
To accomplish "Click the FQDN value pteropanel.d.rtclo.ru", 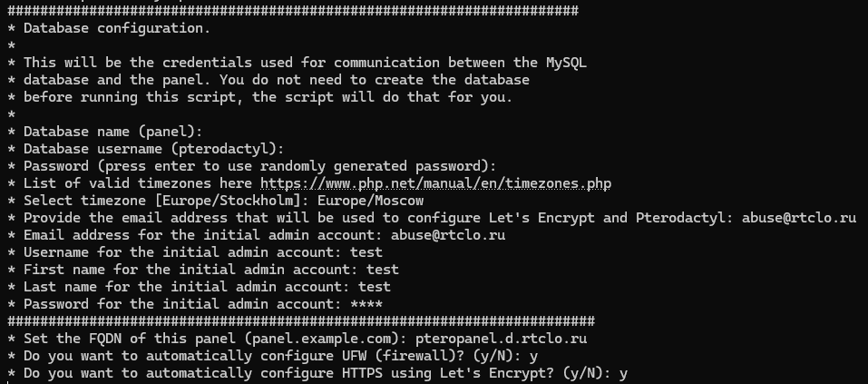I will [x=501, y=339].
